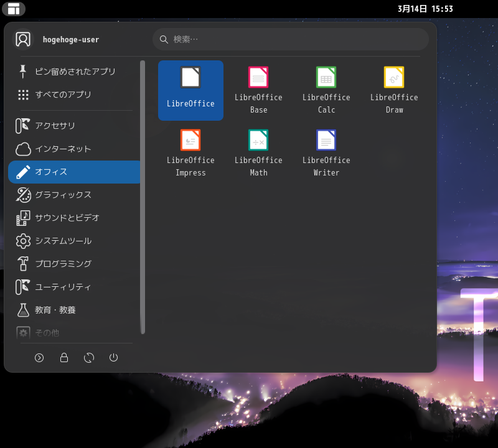Click the restart circular arrows icon
Image resolution: width=498 pixels, height=448 pixels.
(x=89, y=358)
